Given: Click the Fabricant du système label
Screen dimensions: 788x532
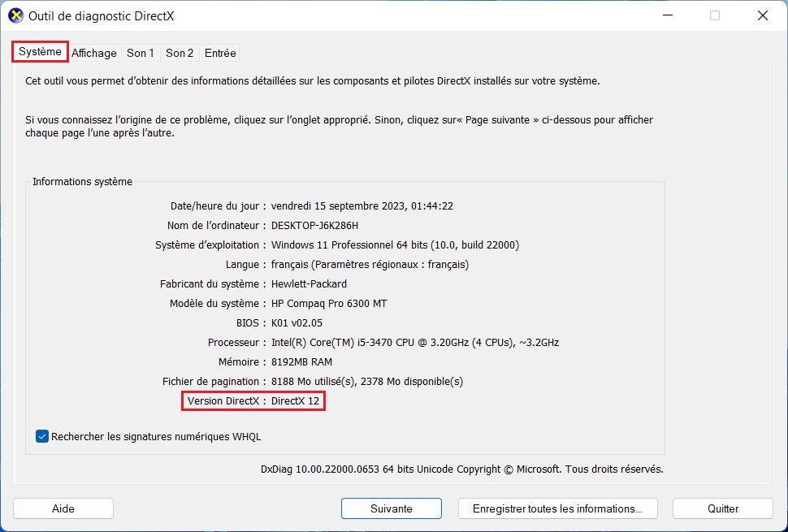Looking at the screenshot, I should [x=213, y=283].
